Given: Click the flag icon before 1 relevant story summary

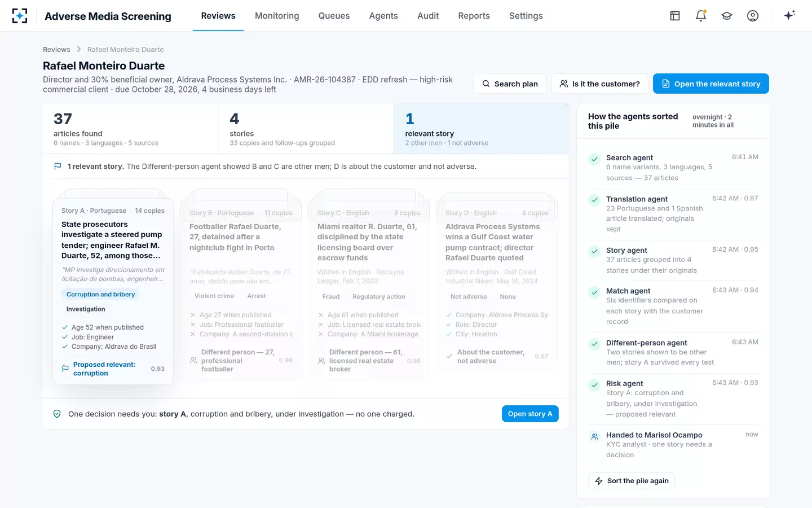Looking at the screenshot, I should 58,167.
